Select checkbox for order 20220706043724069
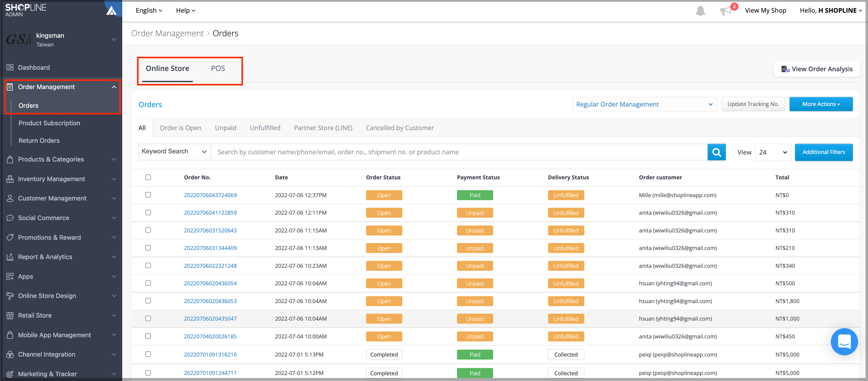This screenshot has width=868, height=381. click(148, 195)
